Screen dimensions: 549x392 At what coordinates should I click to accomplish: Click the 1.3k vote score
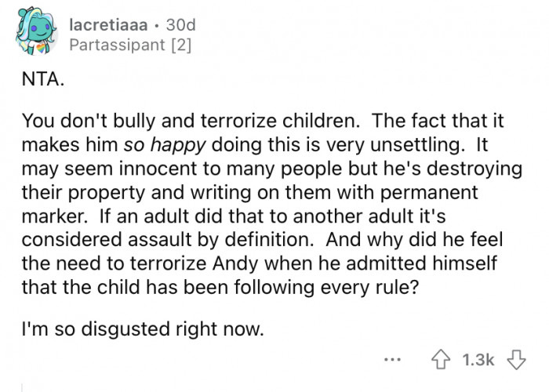[x=477, y=360]
